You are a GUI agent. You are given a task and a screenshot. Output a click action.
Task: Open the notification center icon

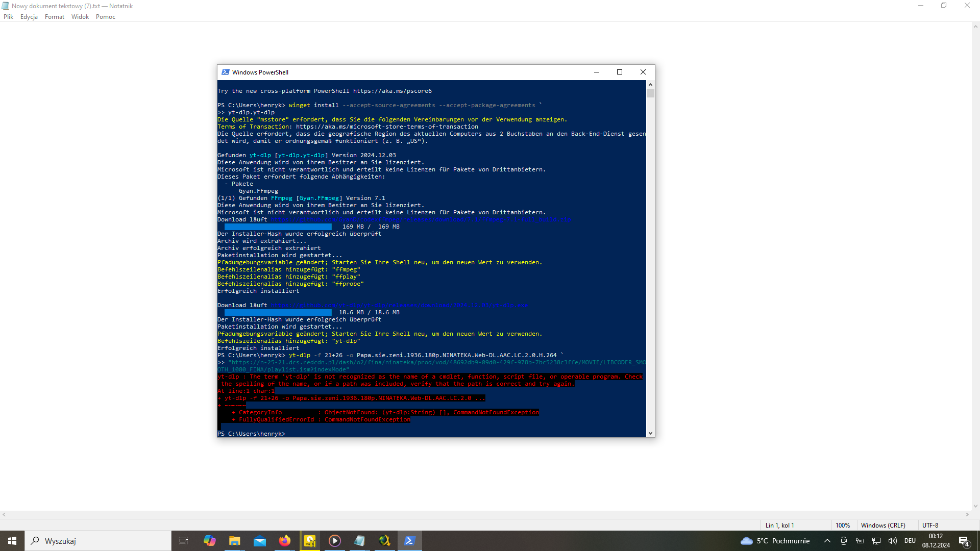(964, 541)
